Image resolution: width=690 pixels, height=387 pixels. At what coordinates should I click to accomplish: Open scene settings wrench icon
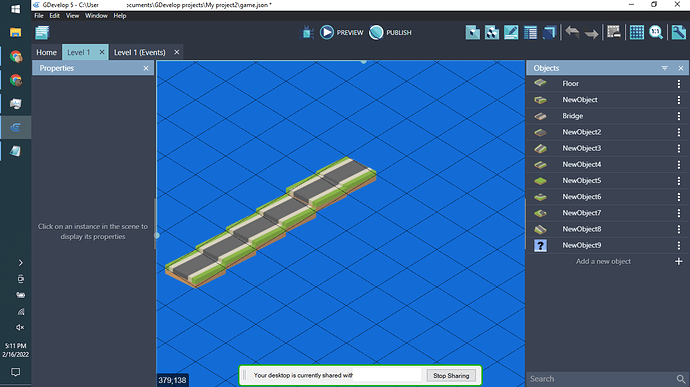pos(679,33)
